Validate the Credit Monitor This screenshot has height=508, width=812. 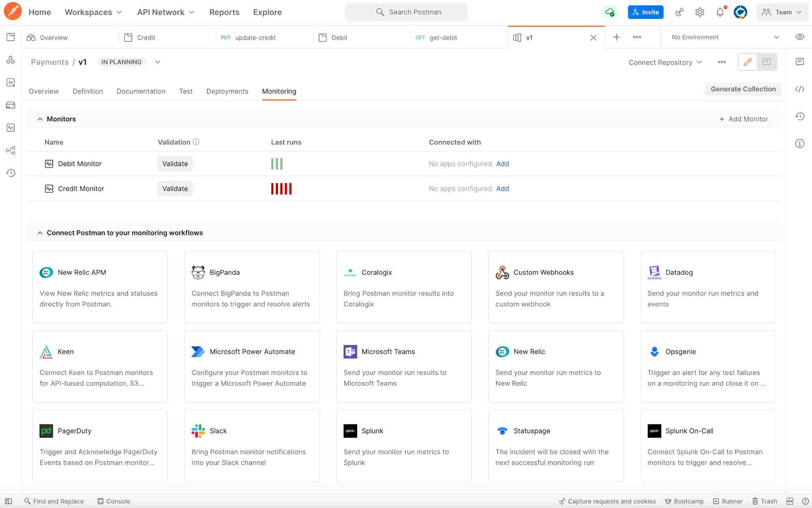pyautogui.click(x=175, y=189)
